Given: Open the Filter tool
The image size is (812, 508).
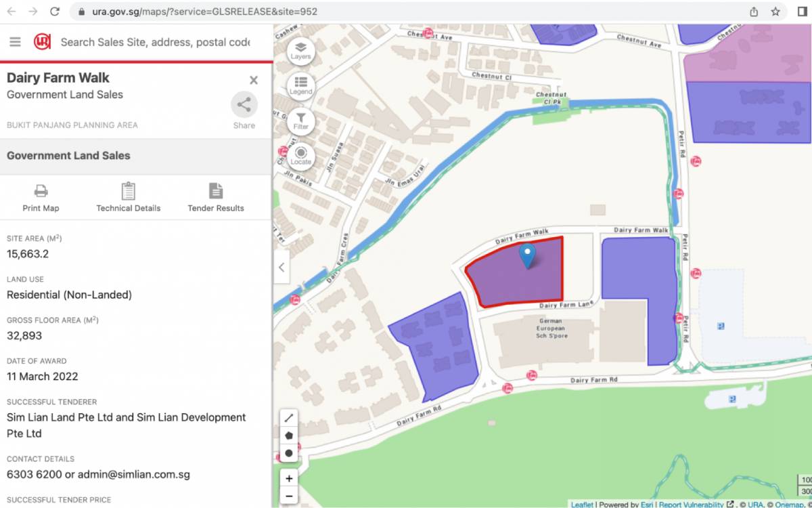Looking at the screenshot, I should [x=300, y=121].
